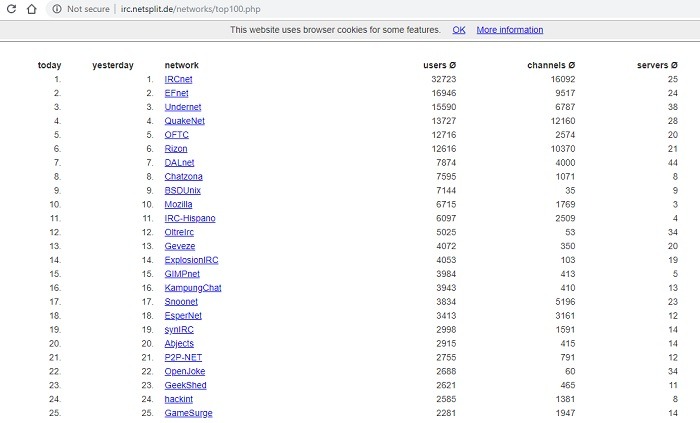700x423 pixels.
Task: Open the OFTC network link
Action: coord(176,135)
